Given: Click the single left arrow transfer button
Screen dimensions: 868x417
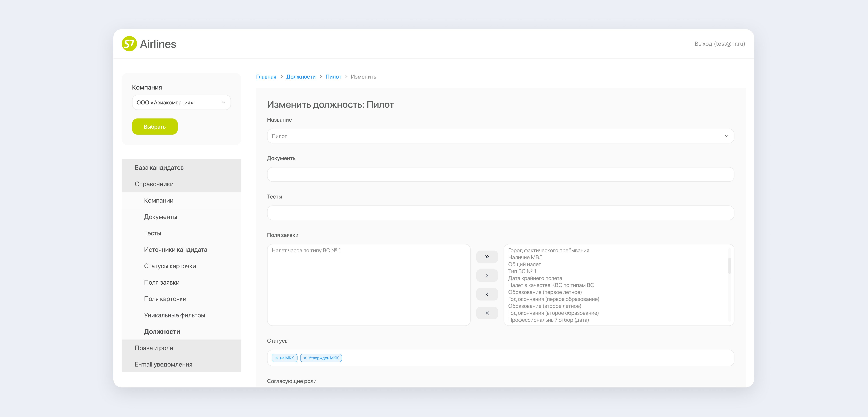Looking at the screenshot, I should pyautogui.click(x=487, y=294).
